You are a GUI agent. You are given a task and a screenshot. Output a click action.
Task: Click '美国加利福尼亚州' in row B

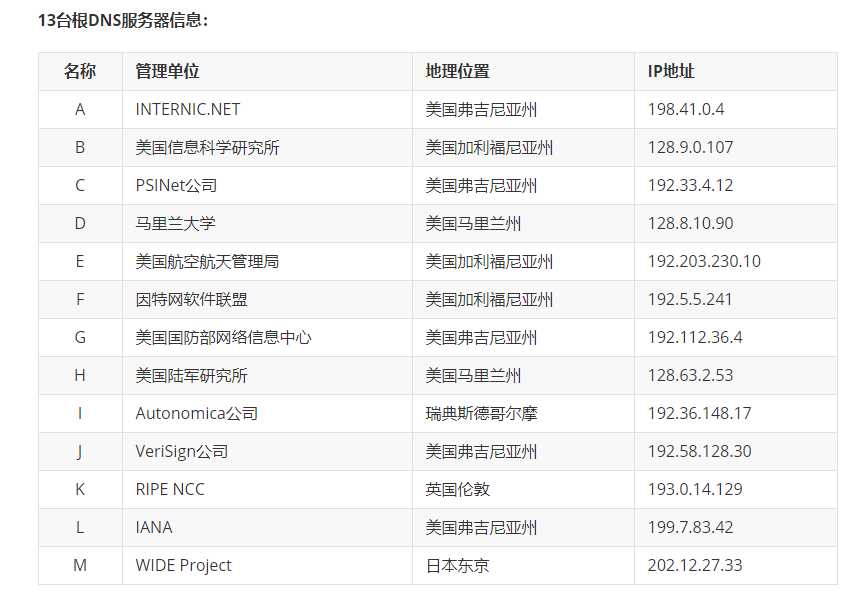489,148
